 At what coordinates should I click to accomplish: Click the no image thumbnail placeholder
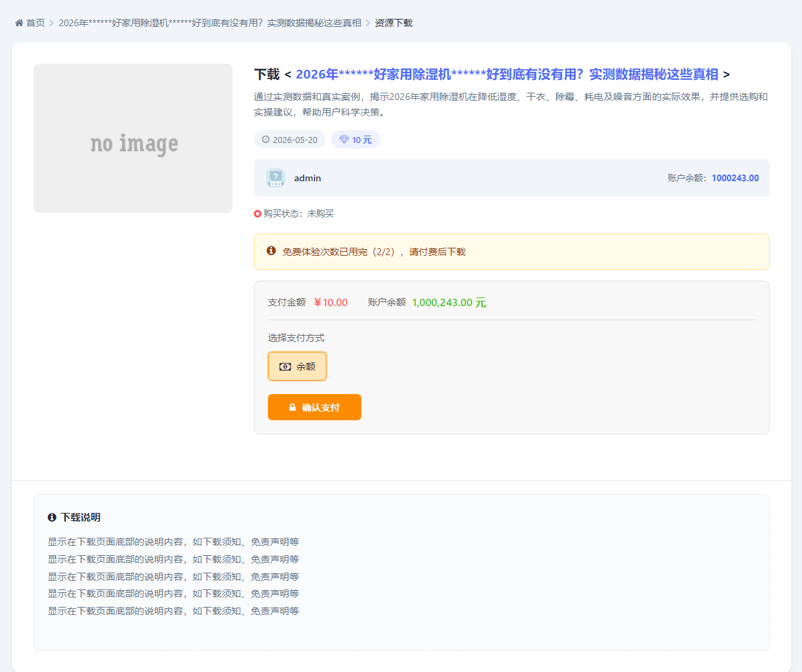[x=133, y=138]
